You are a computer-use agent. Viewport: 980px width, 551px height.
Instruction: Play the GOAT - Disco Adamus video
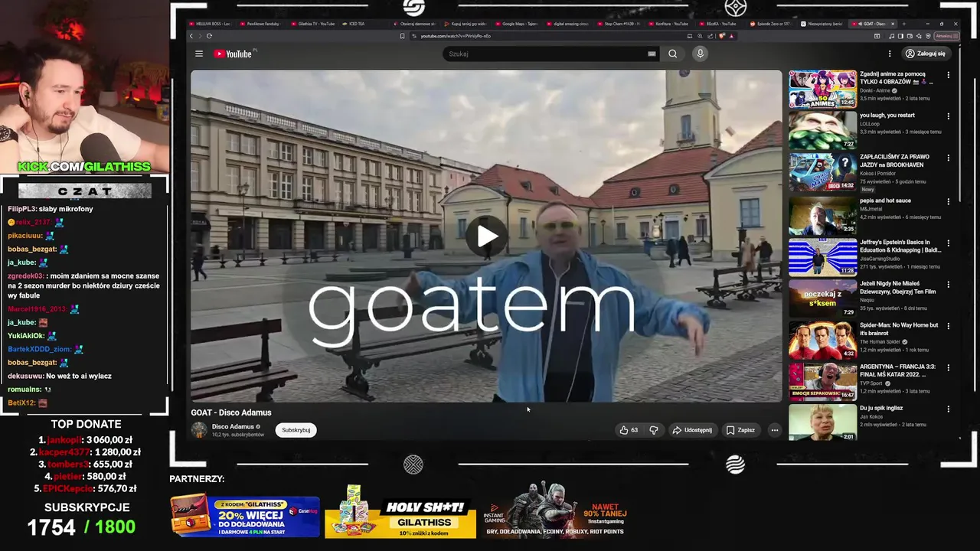tap(487, 236)
